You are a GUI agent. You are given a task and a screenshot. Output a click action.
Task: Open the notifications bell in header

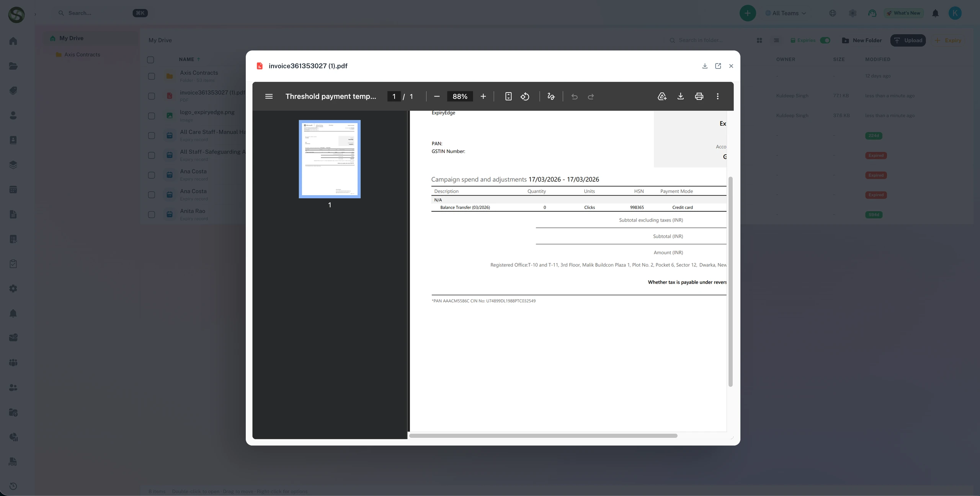(x=936, y=13)
